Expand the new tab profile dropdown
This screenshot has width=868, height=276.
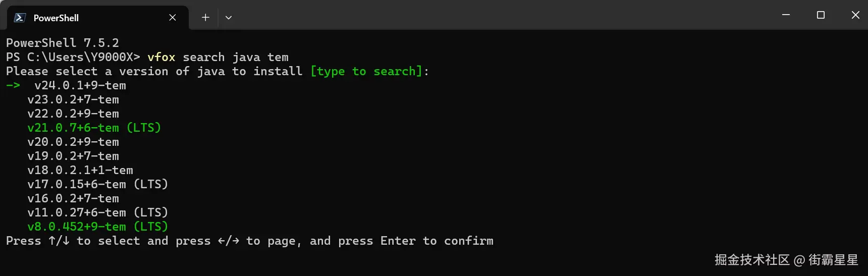pos(229,18)
